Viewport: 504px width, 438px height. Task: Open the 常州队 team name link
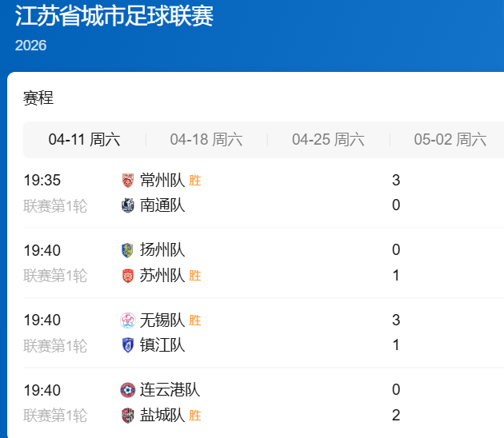[162, 181]
